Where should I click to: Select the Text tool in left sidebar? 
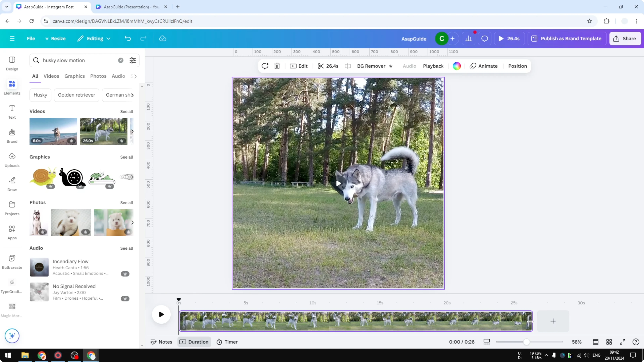12,111
